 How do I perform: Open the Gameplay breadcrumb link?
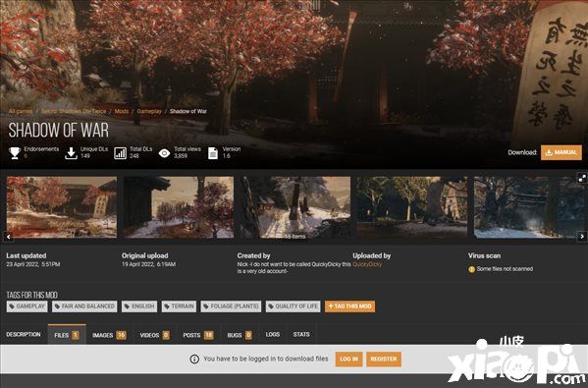[x=149, y=111]
